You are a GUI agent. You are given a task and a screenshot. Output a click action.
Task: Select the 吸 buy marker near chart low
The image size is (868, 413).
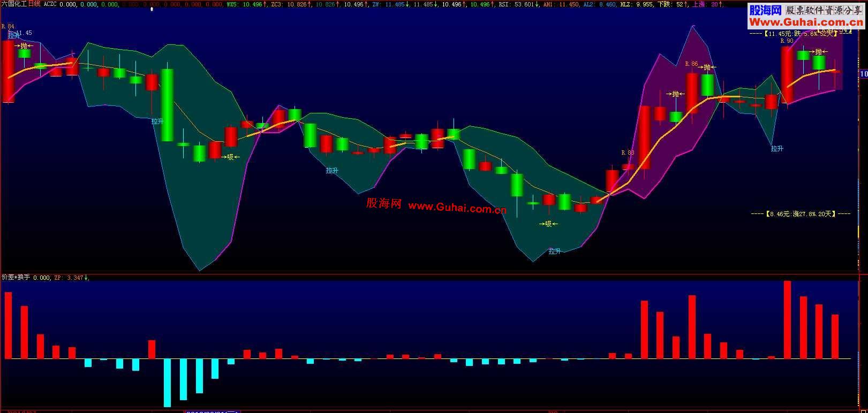(548, 224)
